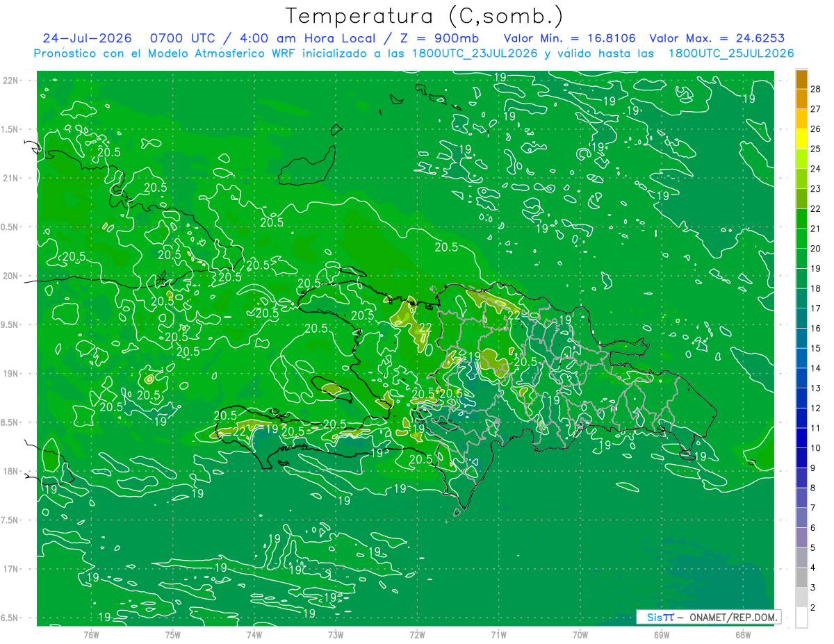
Task: Click the '73W' longitude axis label
Action: pos(336,635)
